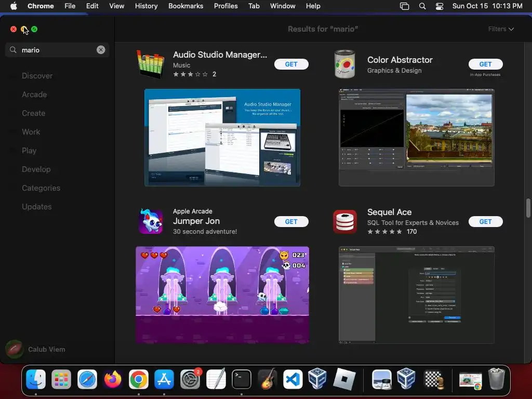
Task: Click the menu bar date and time
Action: click(487, 6)
